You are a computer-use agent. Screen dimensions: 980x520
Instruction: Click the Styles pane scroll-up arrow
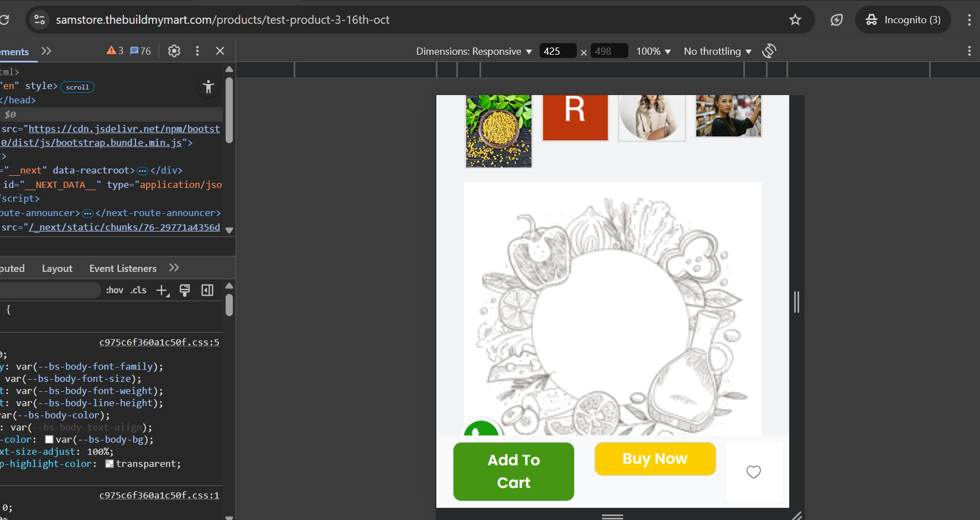coord(230,286)
